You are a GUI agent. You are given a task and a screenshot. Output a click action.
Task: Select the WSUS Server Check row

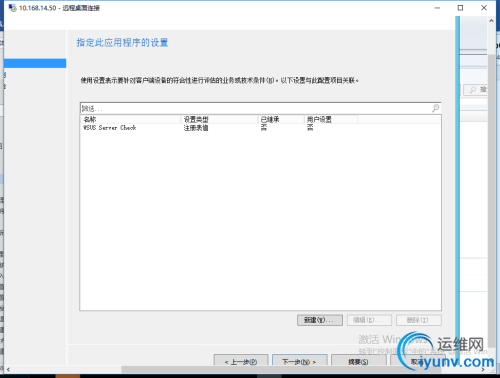(261, 128)
